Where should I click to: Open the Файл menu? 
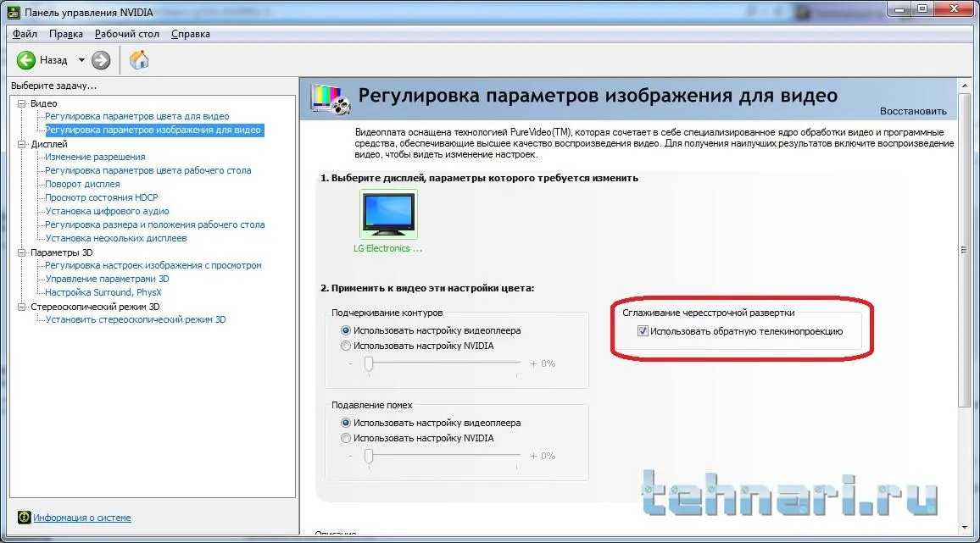[x=25, y=34]
